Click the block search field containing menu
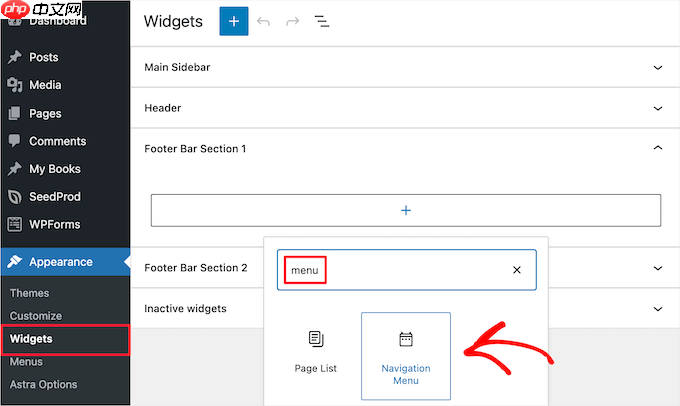Viewport: 680px width, 406px height. pos(407,270)
